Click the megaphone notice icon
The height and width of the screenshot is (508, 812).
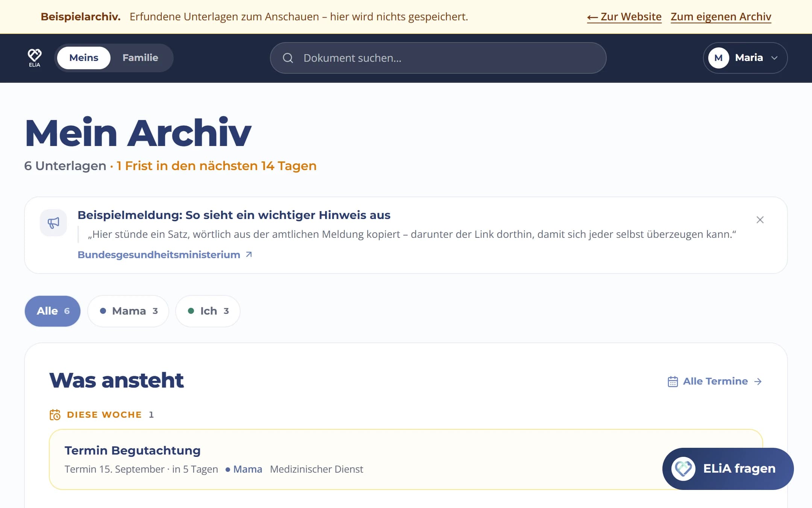[53, 223]
